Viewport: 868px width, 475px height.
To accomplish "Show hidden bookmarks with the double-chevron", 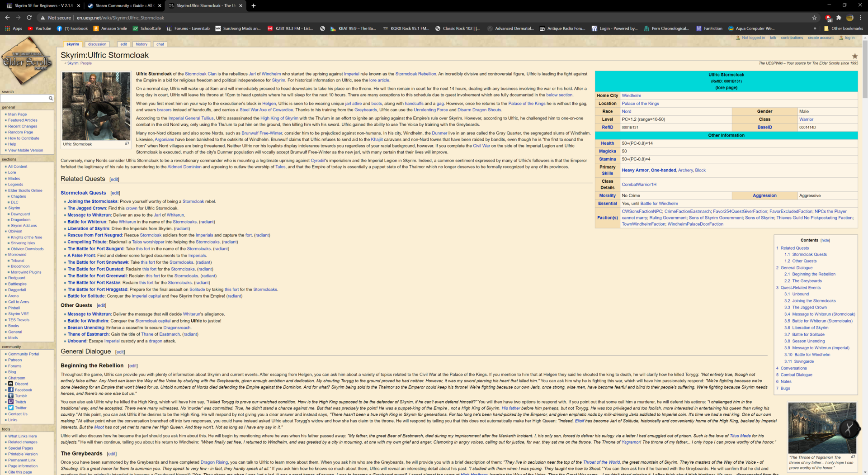I will click(x=815, y=28).
